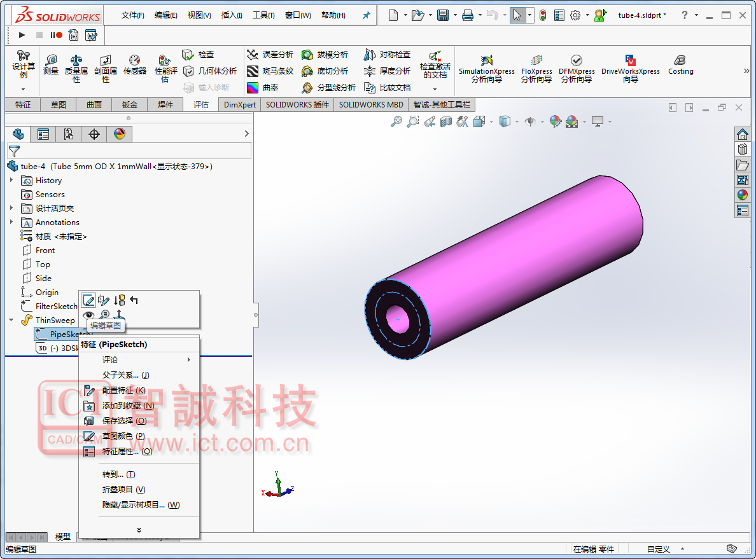756x559 pixels.
Task: Open Mass Properties (质量属性)
Action: (x=76, y=68)
